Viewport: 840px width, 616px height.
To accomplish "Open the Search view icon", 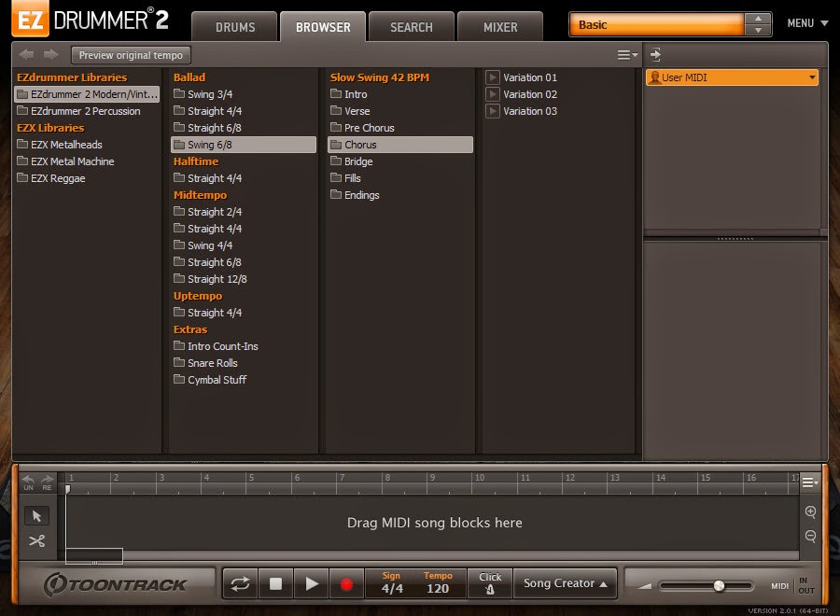I will (x=411, y=26).
